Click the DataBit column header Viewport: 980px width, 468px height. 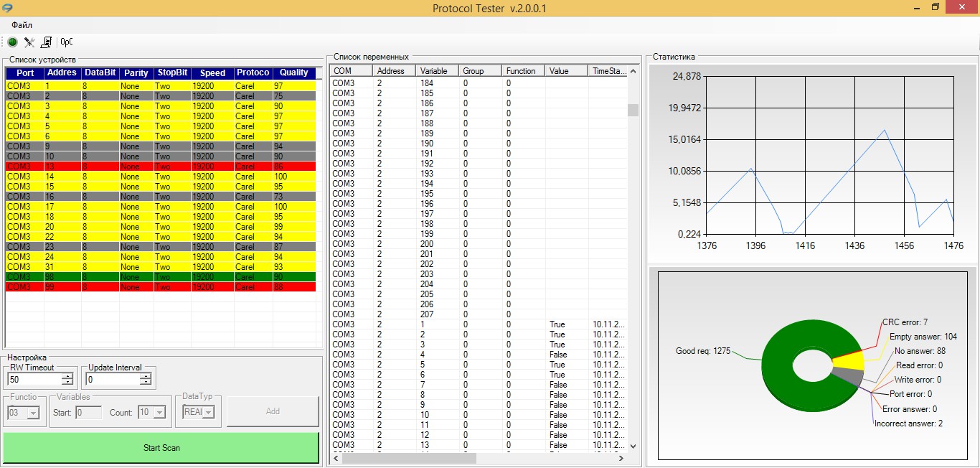pyautogui.click(x=100, y=72)
